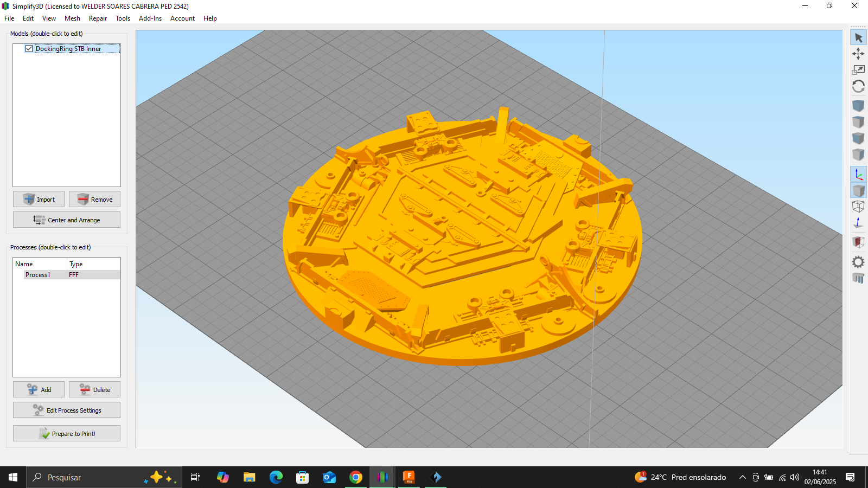The height and width of the screenshot is (488, 868).
Task: Open Edit Process Settings
Action: [x=67, y=410]
